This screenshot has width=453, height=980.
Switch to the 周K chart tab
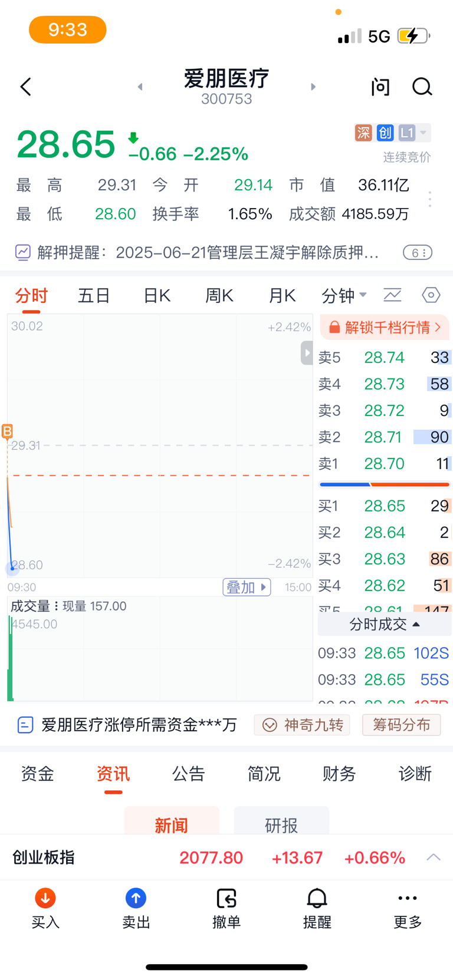click(219, 295)
